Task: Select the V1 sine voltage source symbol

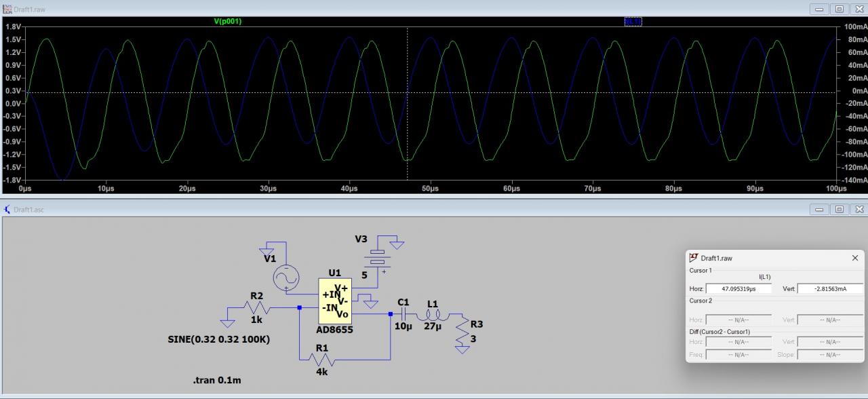Action: pyautogui.click(x=285, y=277)
